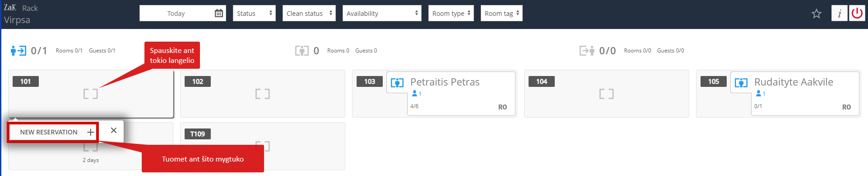Screen dimensions: 868x176
Task: Open Petraitis Petras reservation card
Action: pos(451,94)
